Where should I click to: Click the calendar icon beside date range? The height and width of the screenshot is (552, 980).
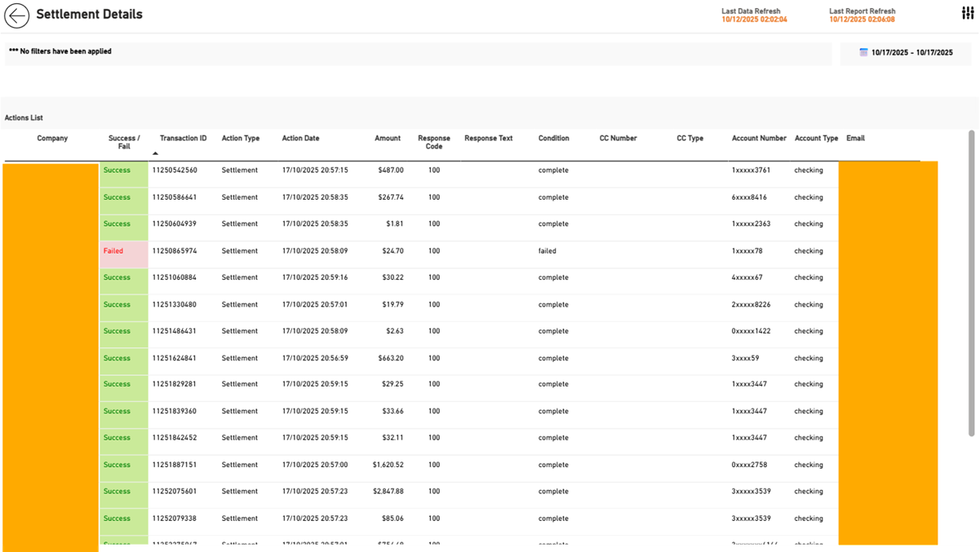pos(863,52)
